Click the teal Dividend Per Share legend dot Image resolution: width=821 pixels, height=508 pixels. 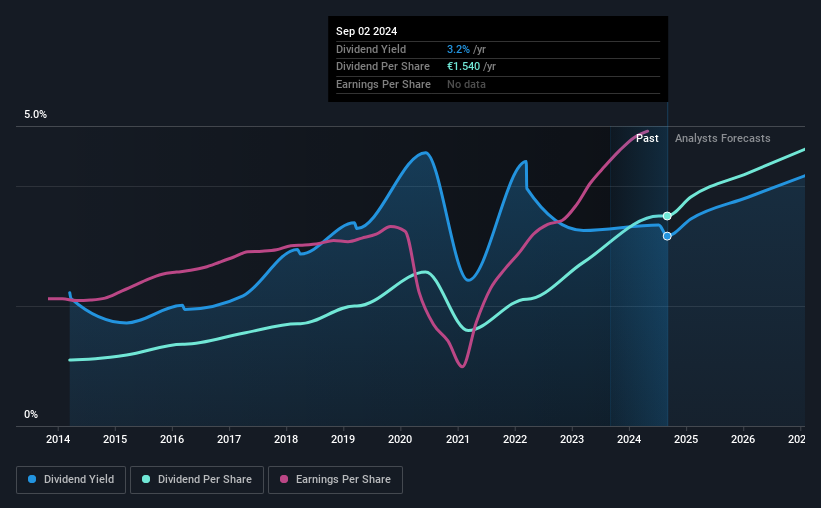point(146,479)
